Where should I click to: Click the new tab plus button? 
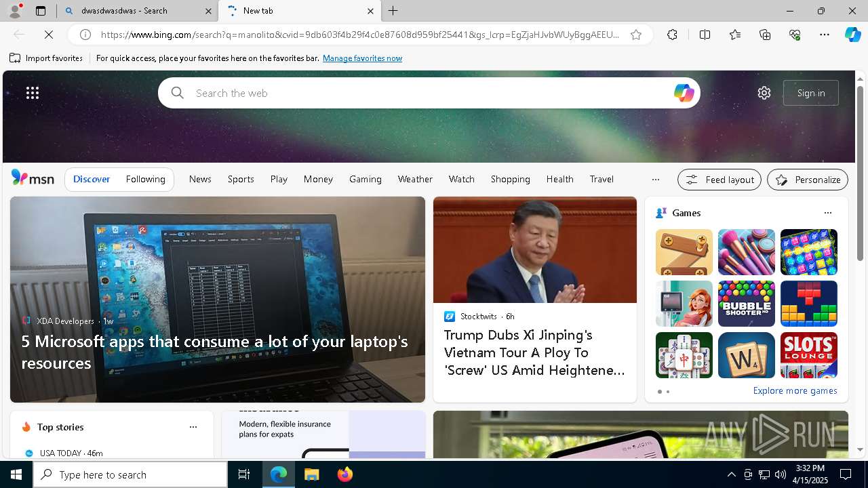[x=393, y=11]
